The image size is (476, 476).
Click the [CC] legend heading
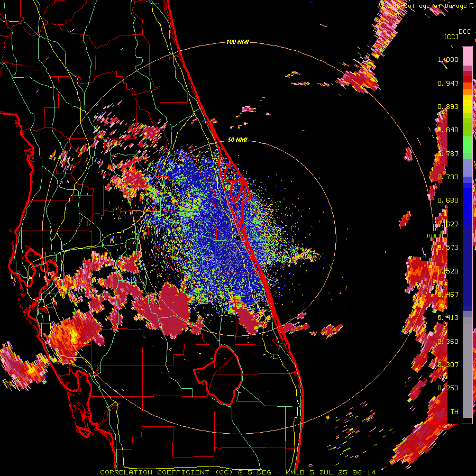(x=452, y=36)
